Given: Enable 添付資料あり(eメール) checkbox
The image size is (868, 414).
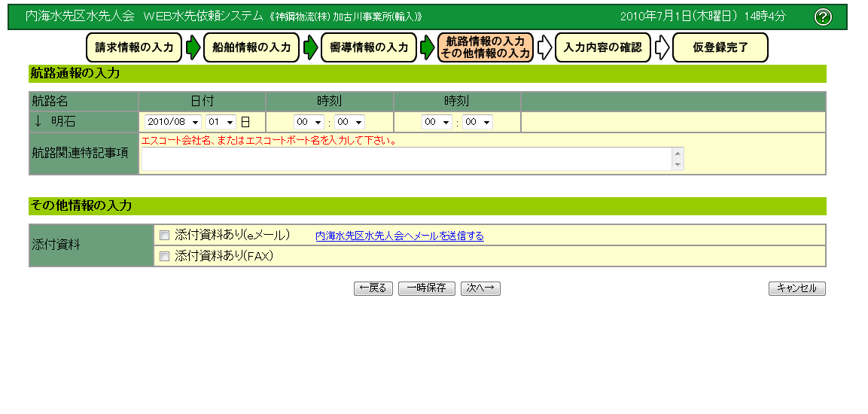Looking at the screenshot, I should point(165,235).
